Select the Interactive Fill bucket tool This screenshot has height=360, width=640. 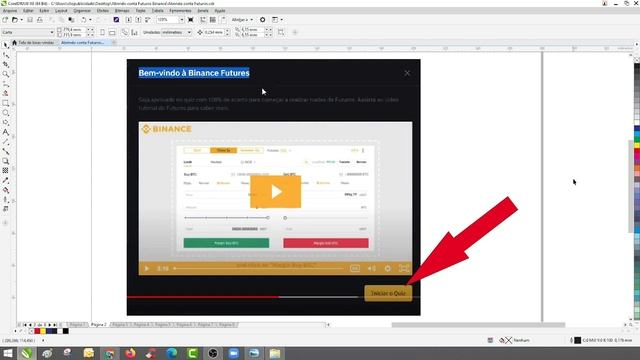6,190
